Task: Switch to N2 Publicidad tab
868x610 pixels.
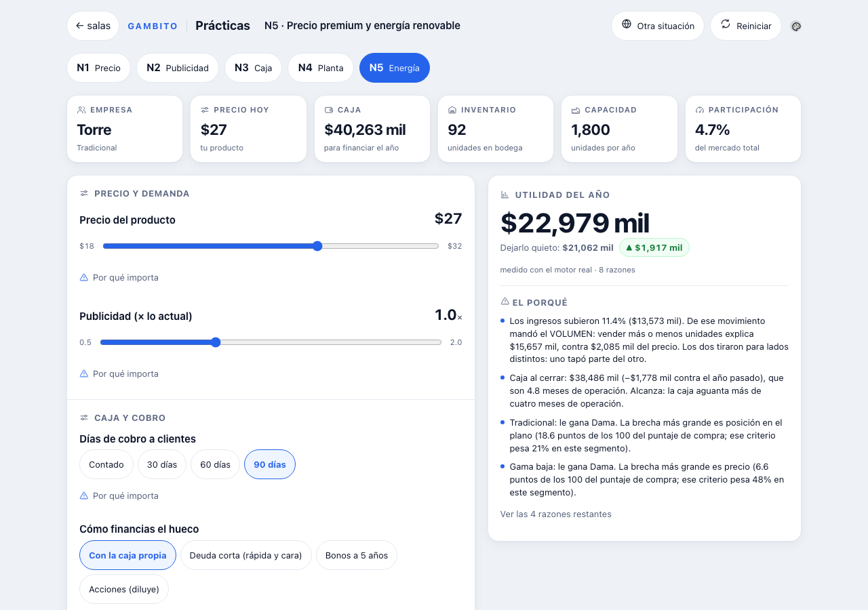Action: 178,68
